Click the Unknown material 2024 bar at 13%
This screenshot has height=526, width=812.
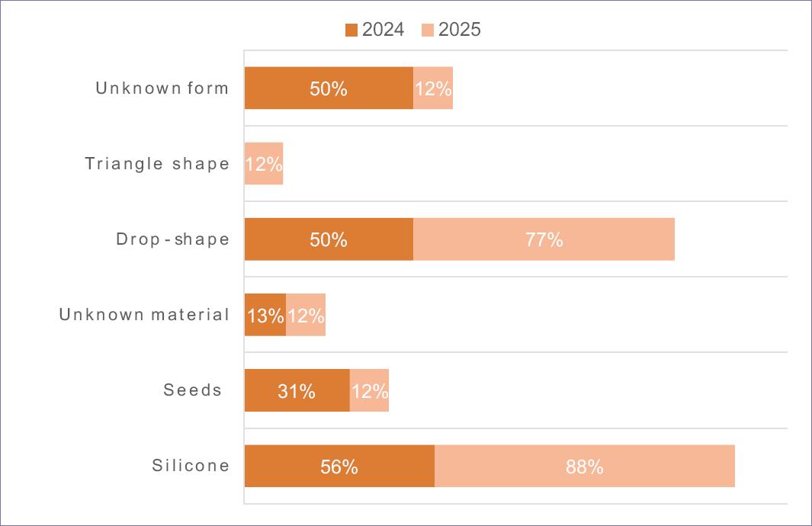pos(265,314)
